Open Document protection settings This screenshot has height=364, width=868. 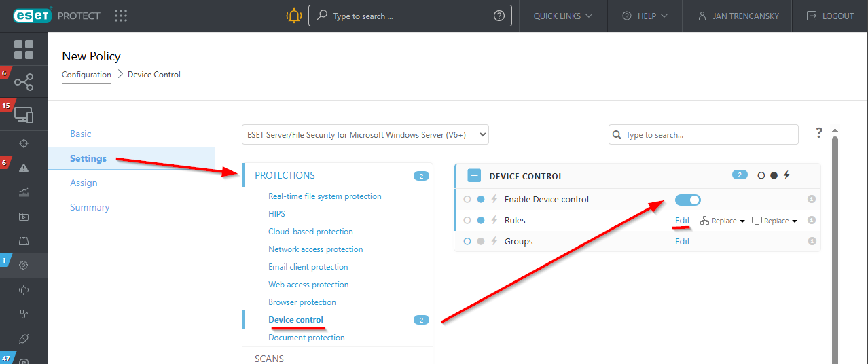pyautogui.click(x=306, y=338)
